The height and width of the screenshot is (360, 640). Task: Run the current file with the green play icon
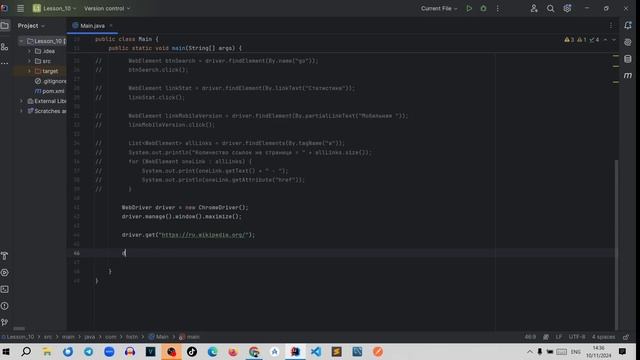469,8
